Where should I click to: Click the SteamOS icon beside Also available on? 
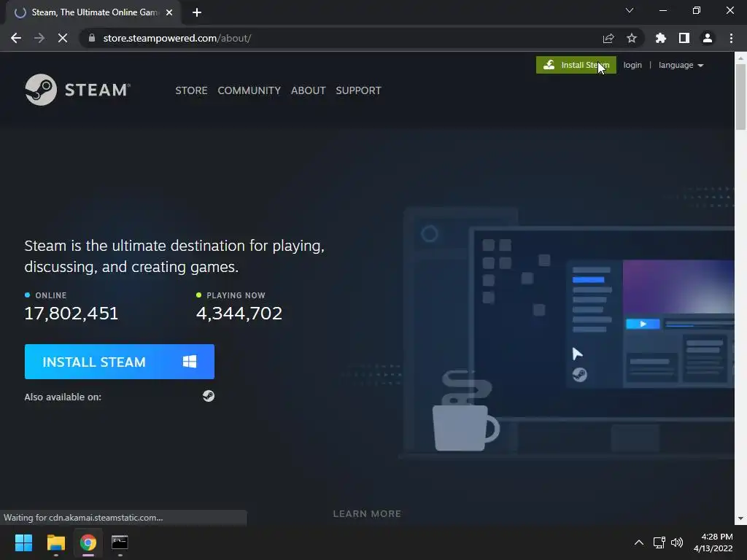[208, 396]
